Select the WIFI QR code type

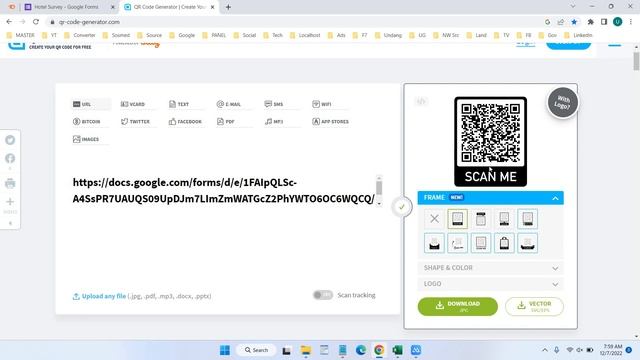click(x=322, y=104)
